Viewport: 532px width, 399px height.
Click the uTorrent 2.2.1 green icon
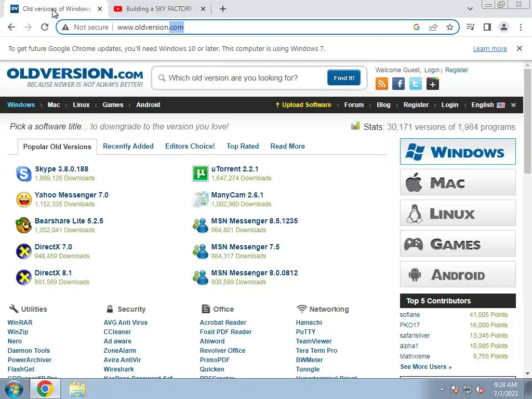[x=200, y=174]
